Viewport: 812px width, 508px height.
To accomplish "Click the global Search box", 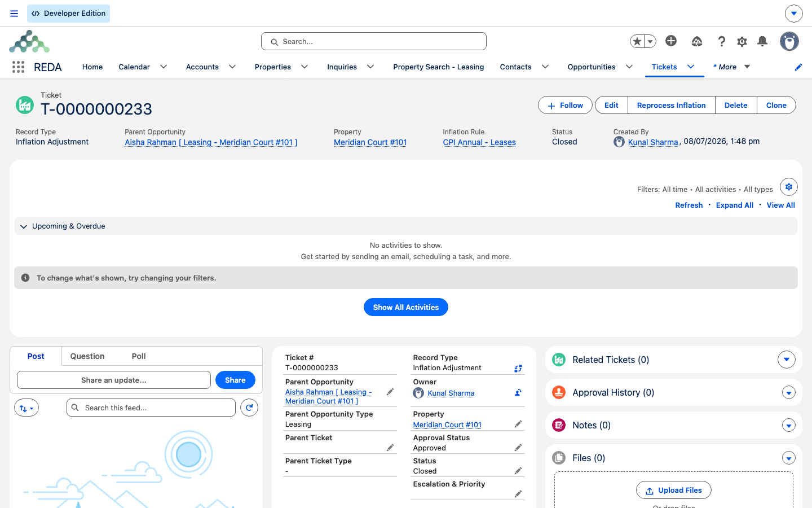I will coord(374,41).
